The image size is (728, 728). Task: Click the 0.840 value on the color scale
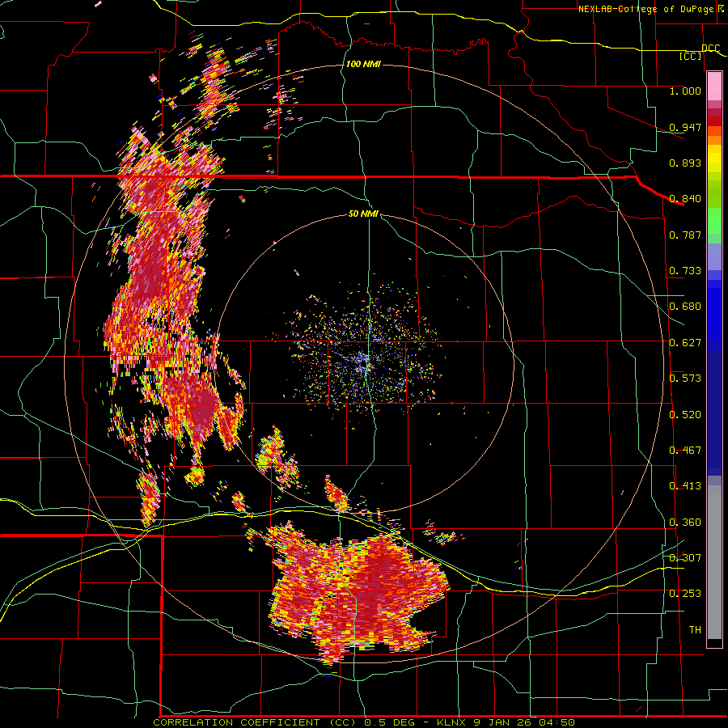point(685,199)
